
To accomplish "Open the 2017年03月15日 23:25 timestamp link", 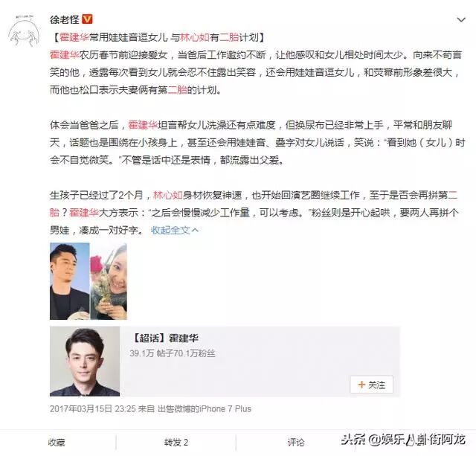I will pyautogui.click(x=92, y=408).
